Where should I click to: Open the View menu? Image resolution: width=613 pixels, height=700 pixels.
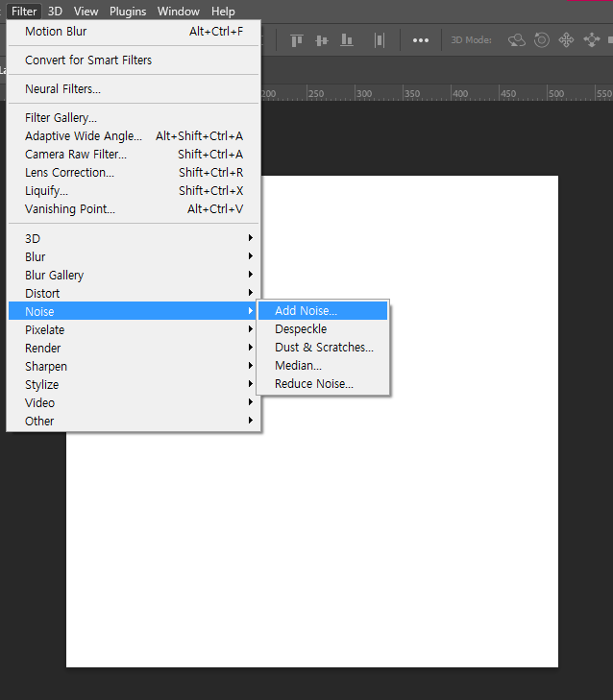[86, 12]
